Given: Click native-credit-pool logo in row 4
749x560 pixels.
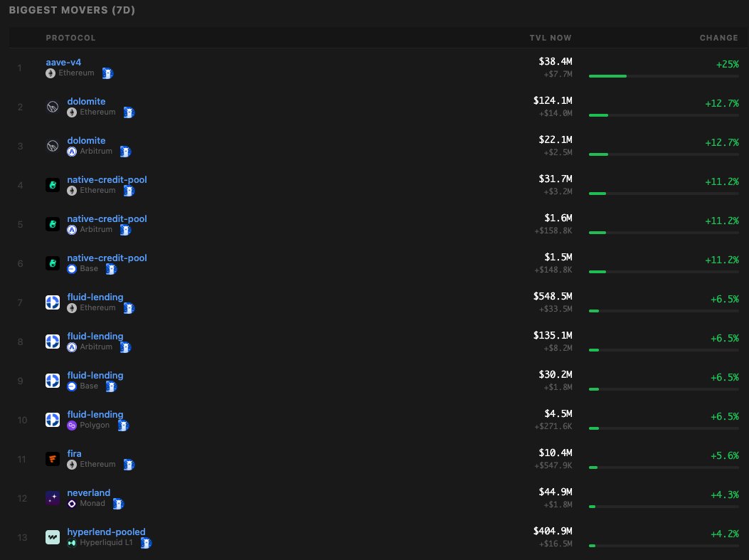Looking at the screenshot, I should click(x=53, y=185).
